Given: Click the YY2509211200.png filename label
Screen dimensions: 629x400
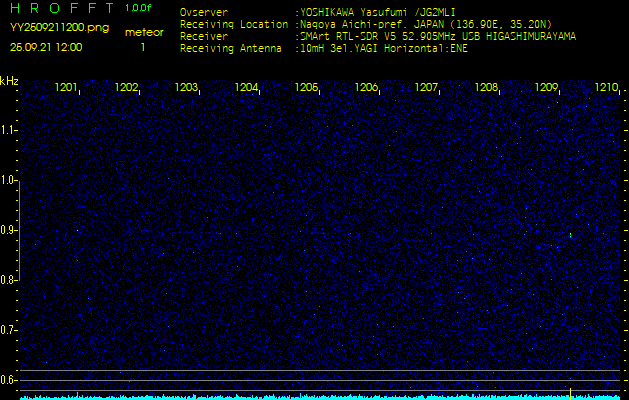Looking at the screenshot, I should coord(59,28).
